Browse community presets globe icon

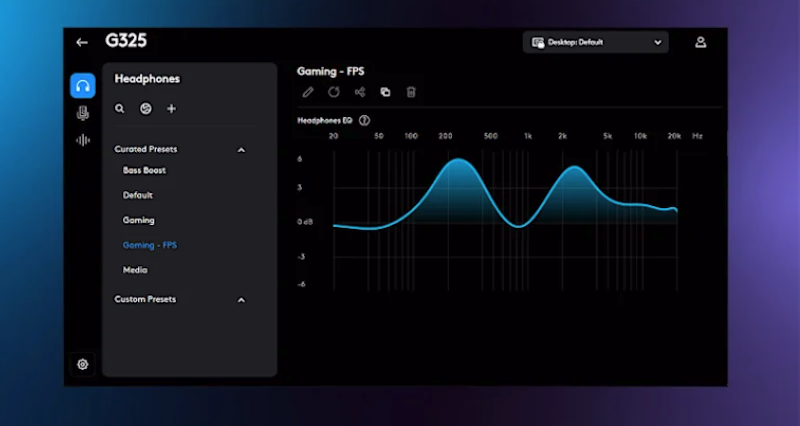coord(146,109)
